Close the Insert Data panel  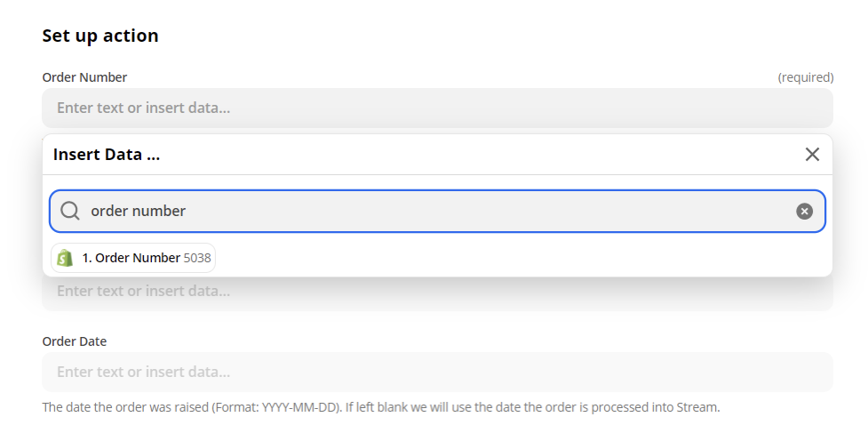point(812,155)
